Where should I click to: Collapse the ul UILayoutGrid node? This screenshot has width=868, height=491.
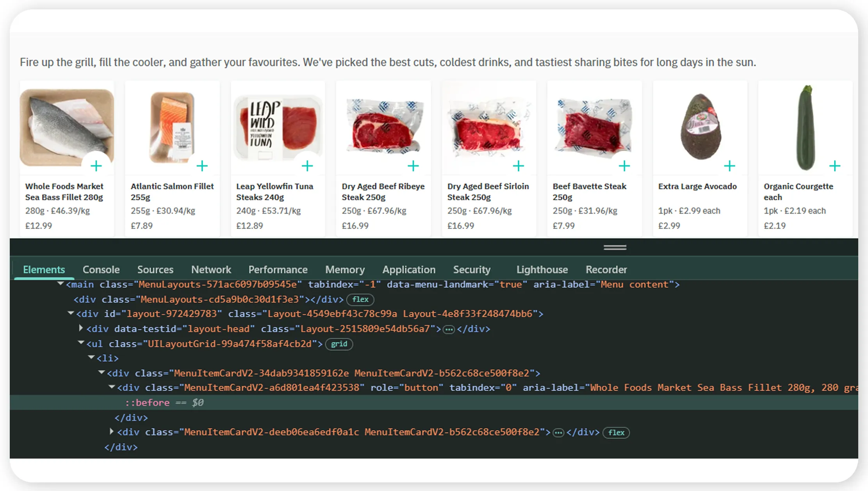[x=81, y=343]
